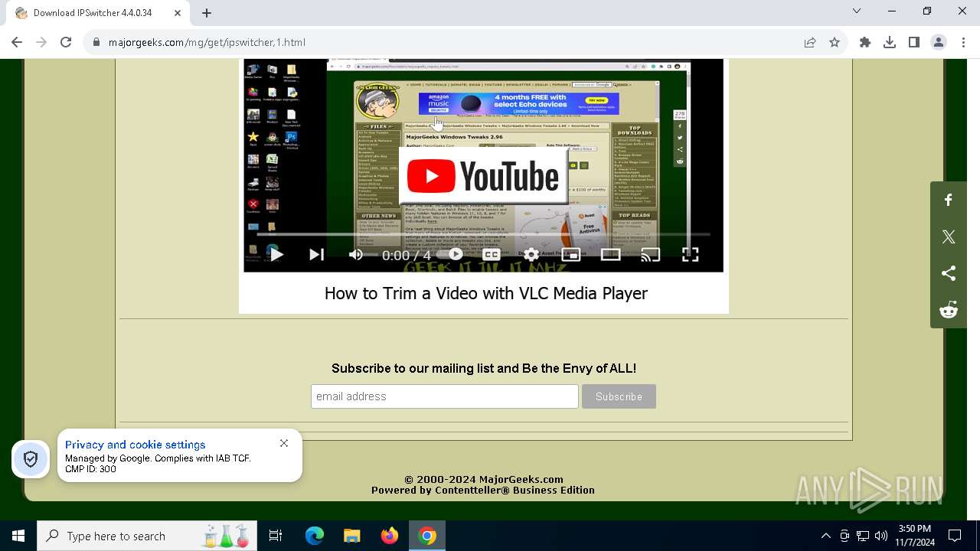Open File Explorer from taskbar
Image resolution: width=980 pixels, height=551 pixels.
tap(352, 536)
